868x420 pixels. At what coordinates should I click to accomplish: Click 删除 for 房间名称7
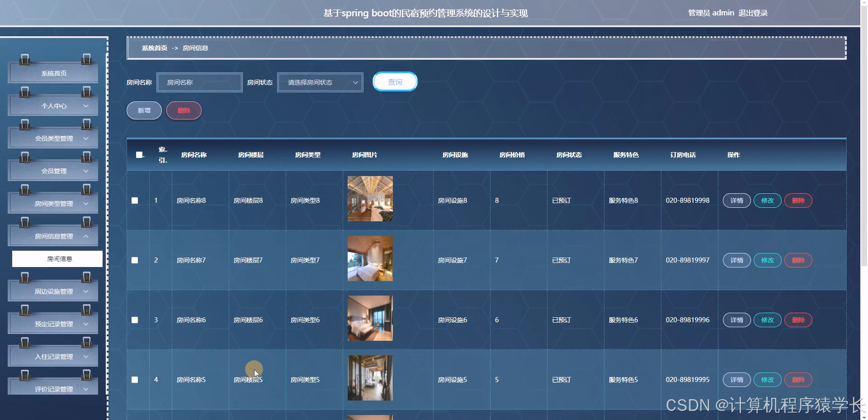click(798, 260)
